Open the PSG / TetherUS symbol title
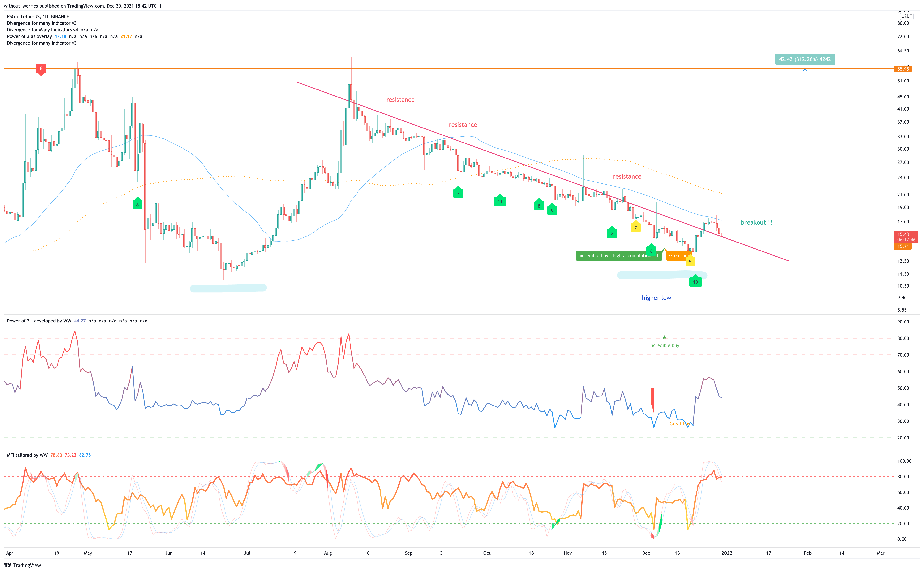Viewport: 924px width, 572px height. pyautogui.click(x=38, y=17)
